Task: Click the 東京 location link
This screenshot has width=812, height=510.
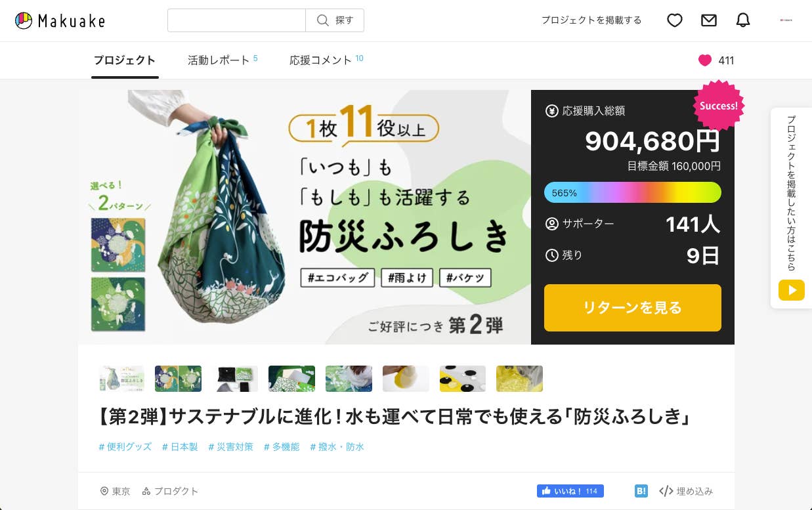Action: pyautogui.click(x=116, y=491)
